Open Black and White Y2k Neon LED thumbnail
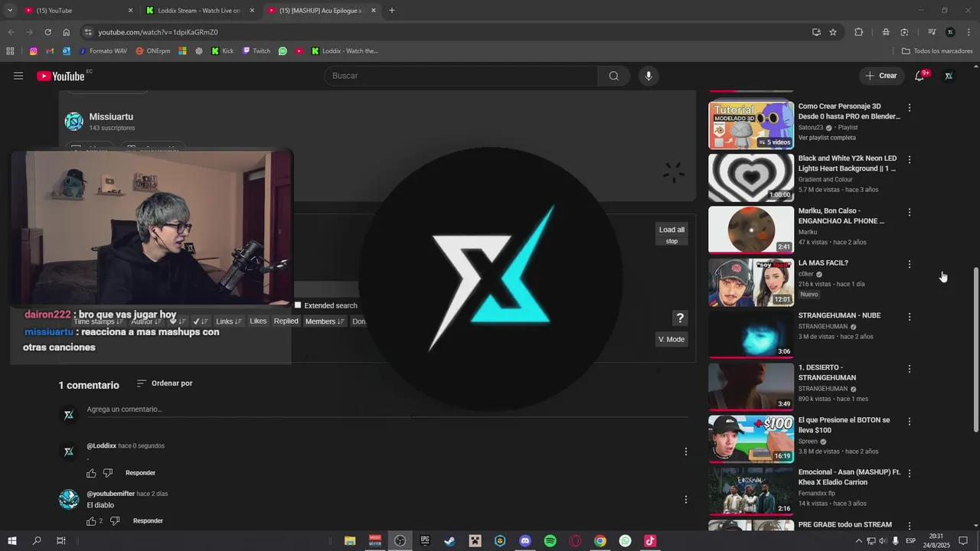980x551 pixels. pos(751,178)
